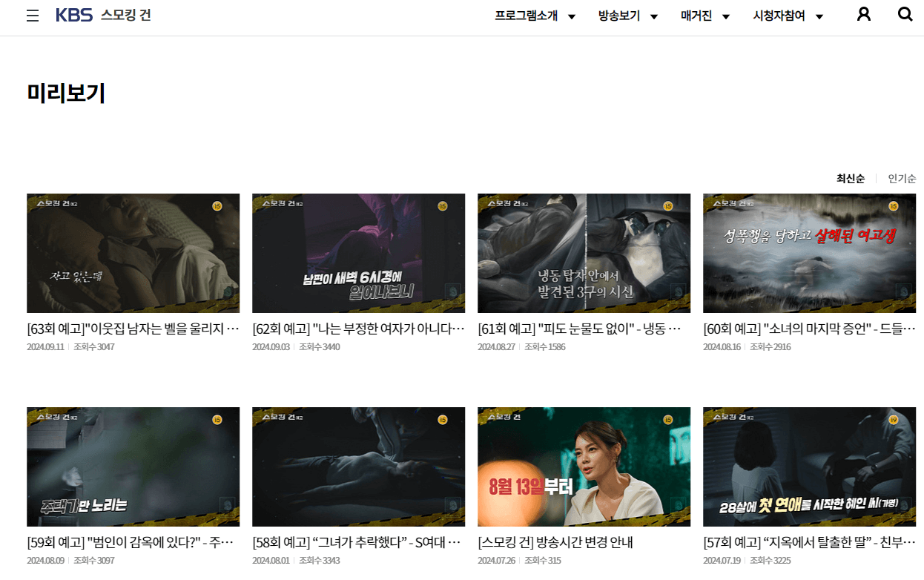
Task: Expand the 프로그램소개 dropdown
Action: tap(527, 16)
